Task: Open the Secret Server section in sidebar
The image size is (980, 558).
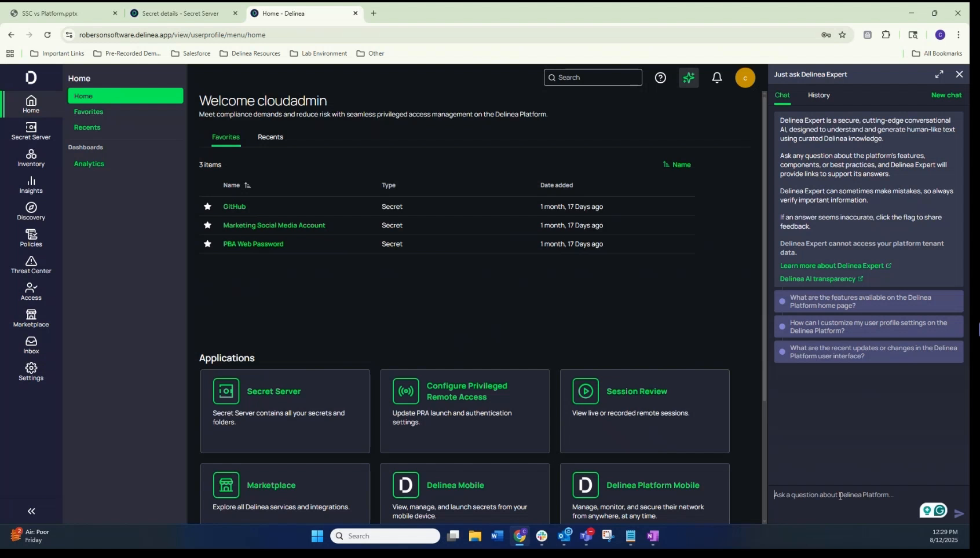Action: click(x=31, y=131)
